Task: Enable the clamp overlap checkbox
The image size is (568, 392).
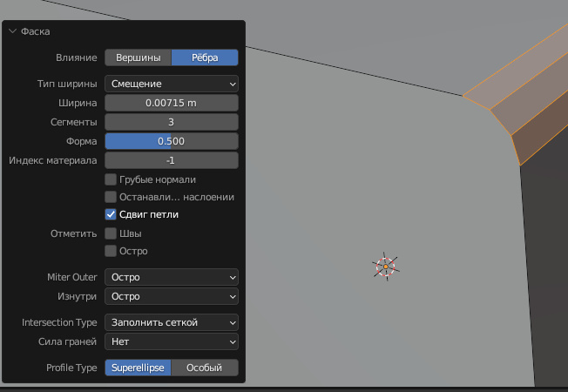Action: [x=111, y=197]
